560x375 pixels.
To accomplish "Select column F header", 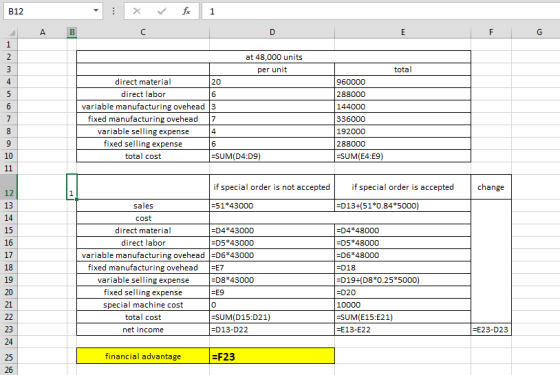I will pyautogui.click(x=491, y=32).
